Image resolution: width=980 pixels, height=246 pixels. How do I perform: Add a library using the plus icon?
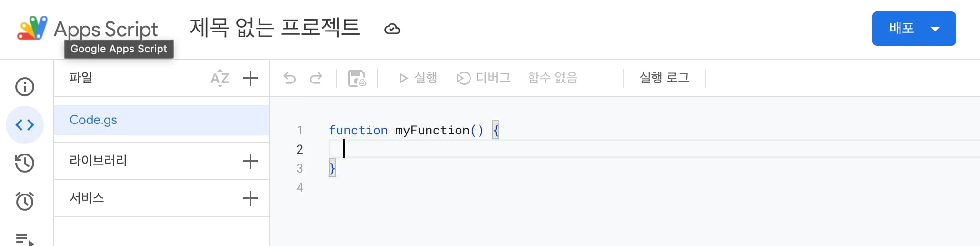click(x=250, y=161)
